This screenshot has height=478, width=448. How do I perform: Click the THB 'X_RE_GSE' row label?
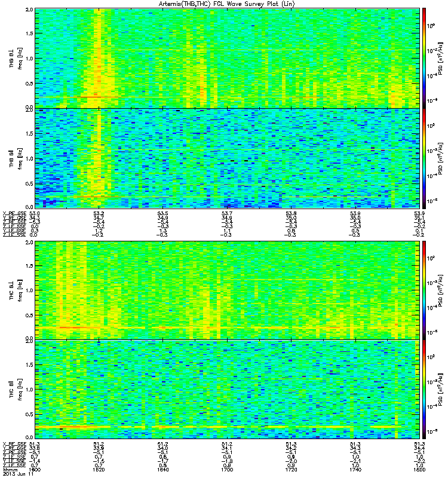click(x=14, y=213)
